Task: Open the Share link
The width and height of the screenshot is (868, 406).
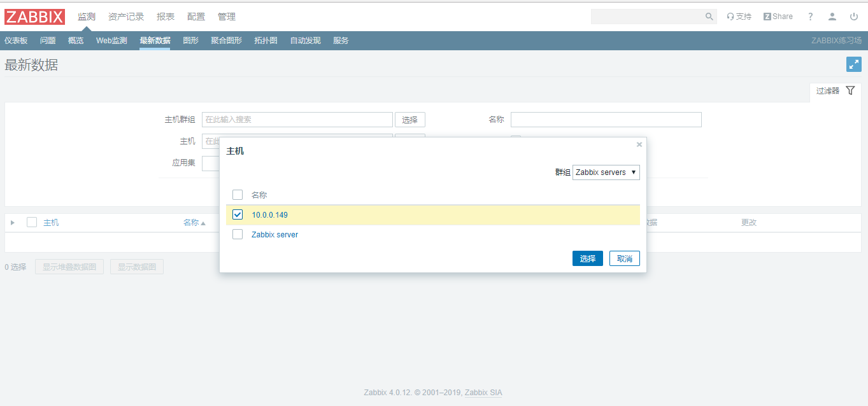Action: point(778,17)
